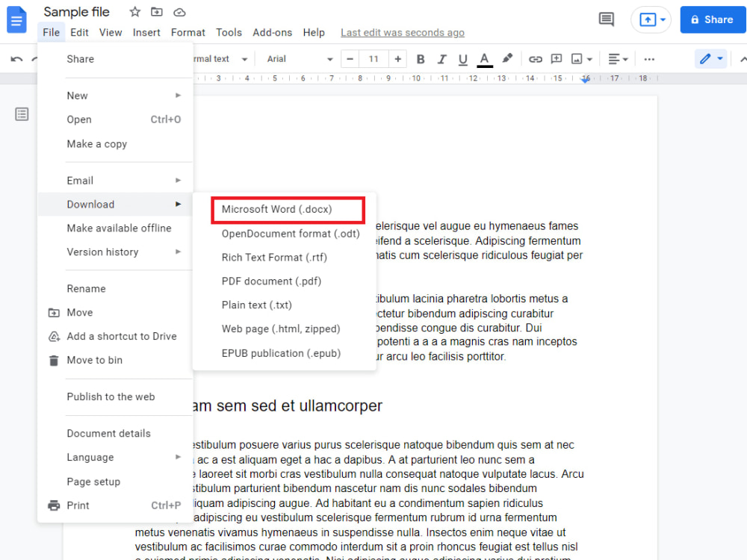The image size is (747, 560).
Task: Open the Help menu
Action: 314,32
